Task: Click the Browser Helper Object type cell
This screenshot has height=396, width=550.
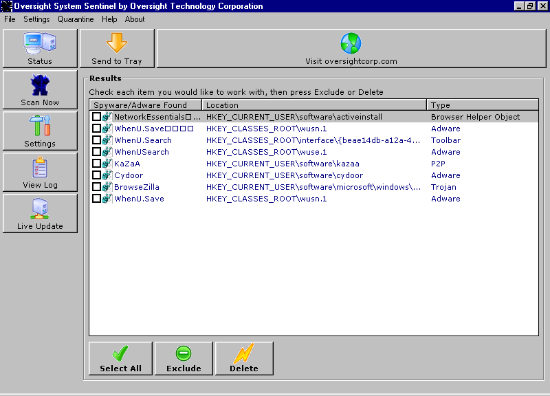Action: point(475,117)
